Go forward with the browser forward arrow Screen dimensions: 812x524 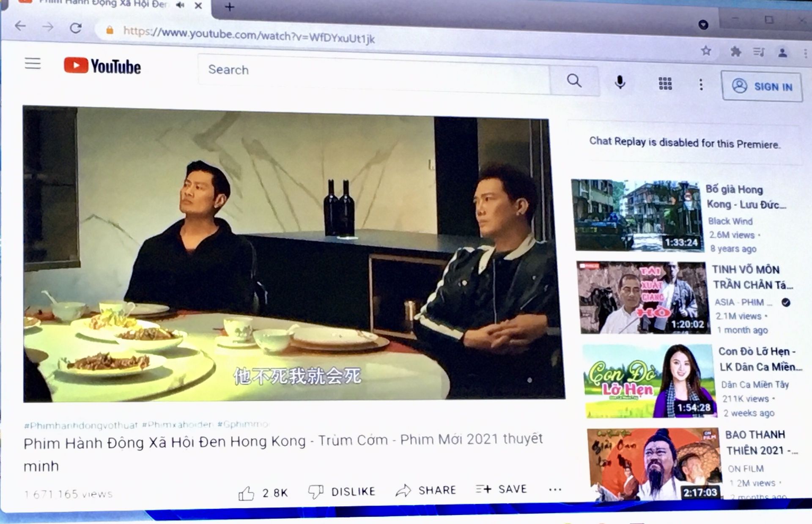click(48, 27)
